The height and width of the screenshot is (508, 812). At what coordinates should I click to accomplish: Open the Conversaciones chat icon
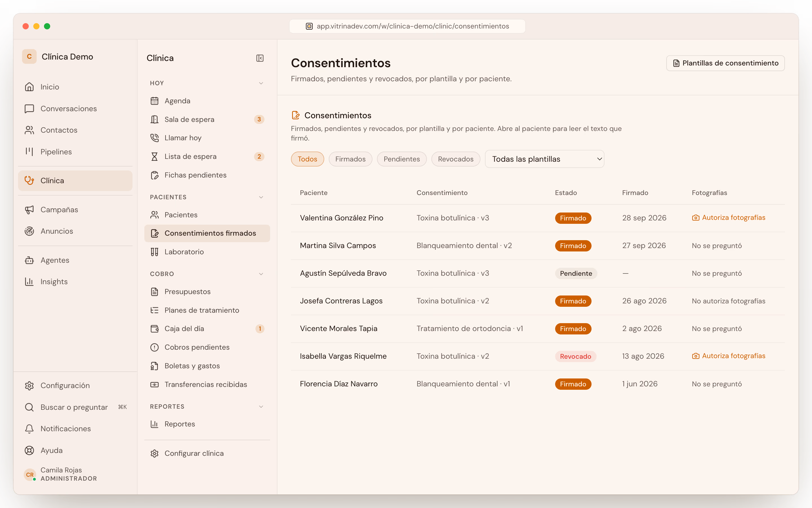point(29,109)
